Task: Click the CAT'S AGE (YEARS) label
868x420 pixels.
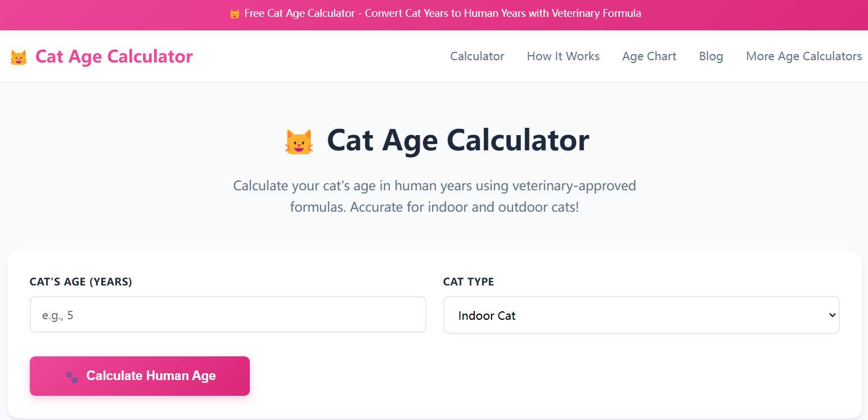Action: pos(81,282)
